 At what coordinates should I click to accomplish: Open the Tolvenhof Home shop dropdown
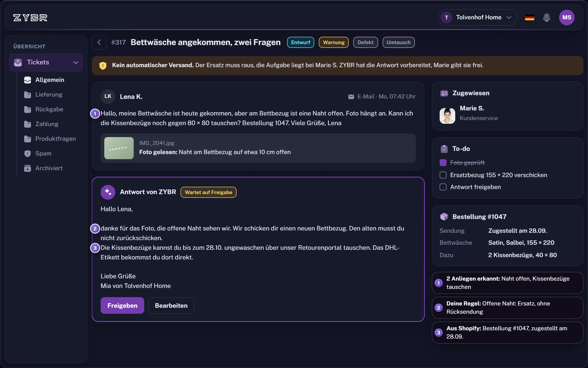[x=478, y=17]
